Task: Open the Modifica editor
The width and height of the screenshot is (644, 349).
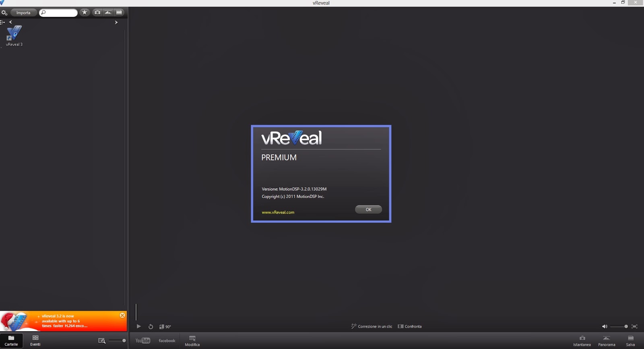Action: 192,341
